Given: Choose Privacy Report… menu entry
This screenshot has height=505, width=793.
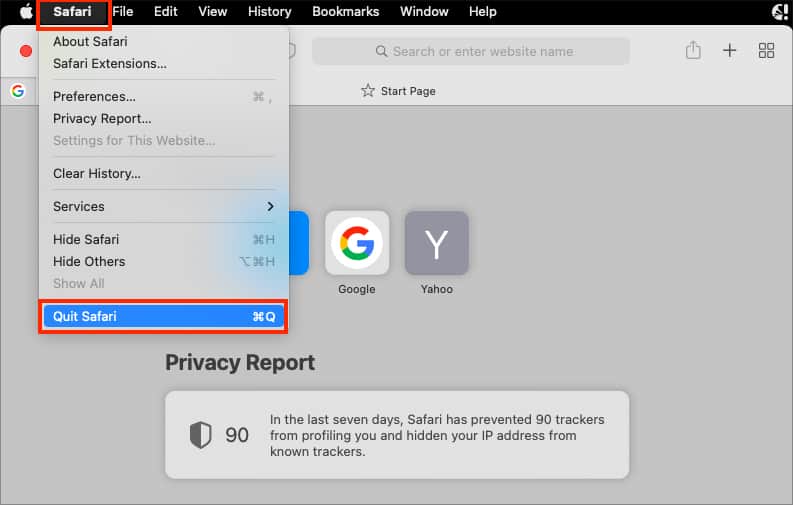Looking at the screenshot, I should pos(163,119).
